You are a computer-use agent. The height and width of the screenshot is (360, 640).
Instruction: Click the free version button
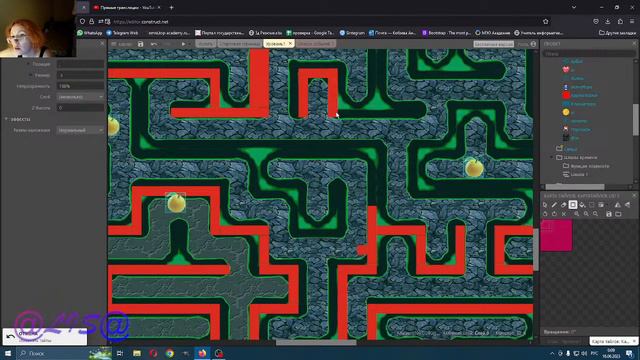click(x=493, y=44)
